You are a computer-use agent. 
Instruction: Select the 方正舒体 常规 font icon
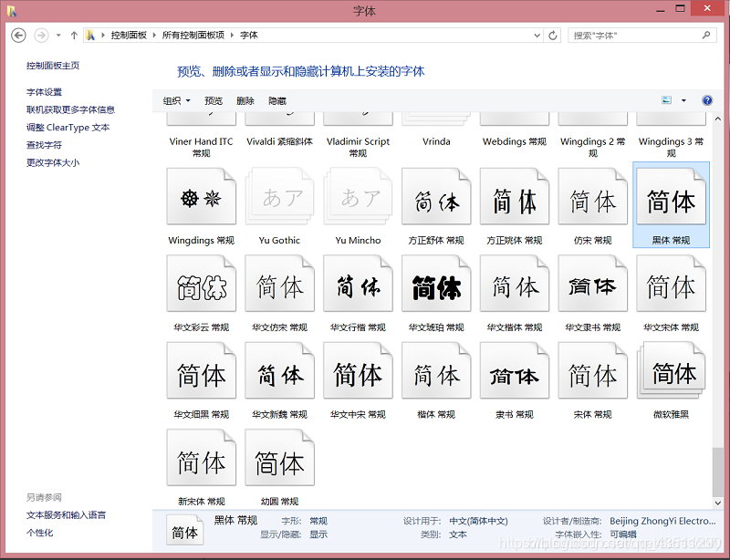point(436,196)
